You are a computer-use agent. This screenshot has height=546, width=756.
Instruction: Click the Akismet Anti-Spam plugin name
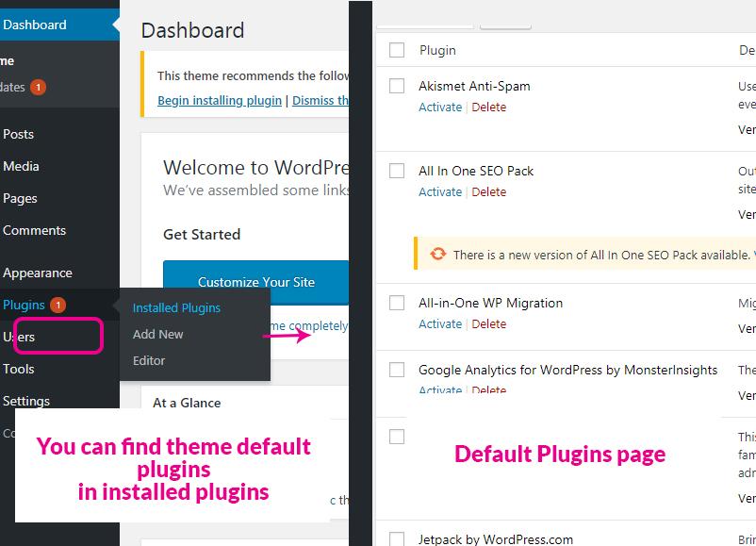(x=474, y=86)
